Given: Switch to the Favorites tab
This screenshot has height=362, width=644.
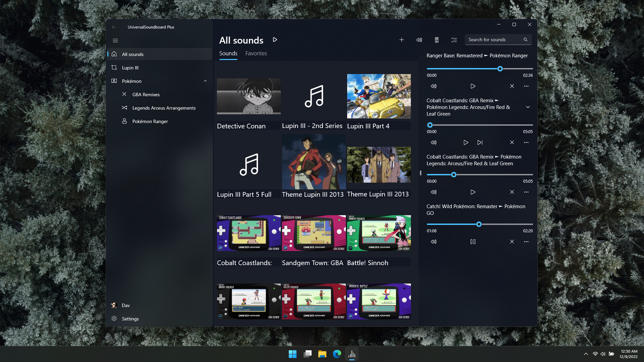Looking at the screenshot, I should point(256,53).
